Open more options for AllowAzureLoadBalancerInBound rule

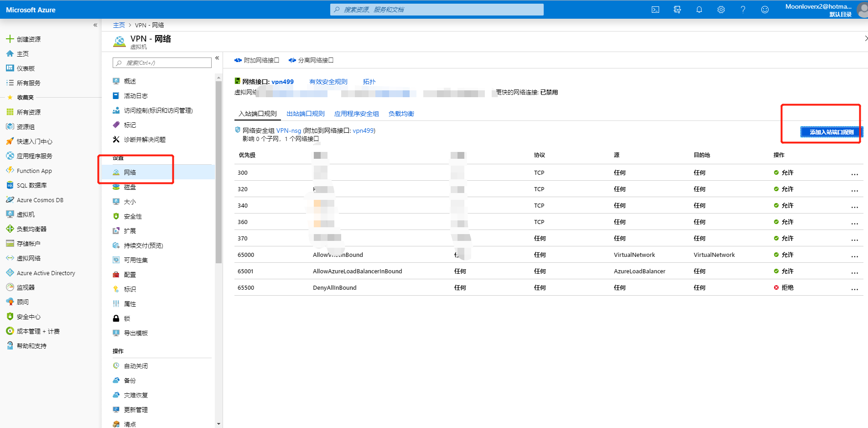coord(854,272)
